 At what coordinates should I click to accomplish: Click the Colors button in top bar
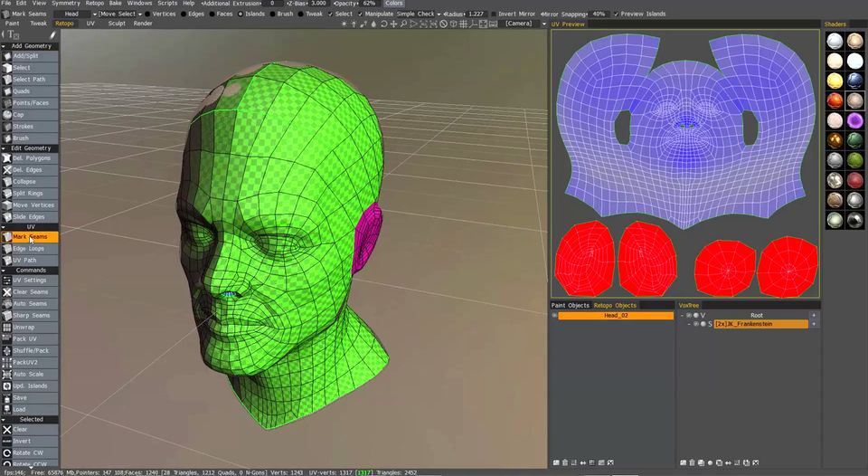point(394,4)
